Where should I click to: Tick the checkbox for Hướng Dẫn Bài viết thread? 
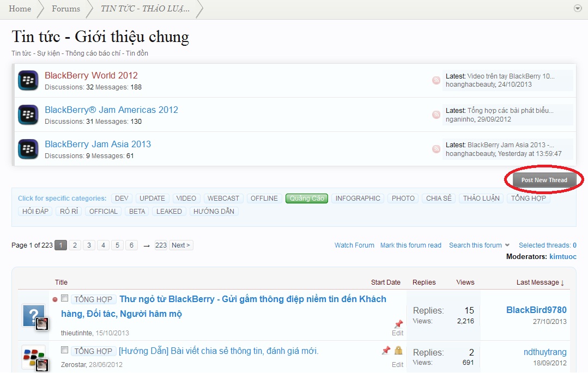coord(64,350)
